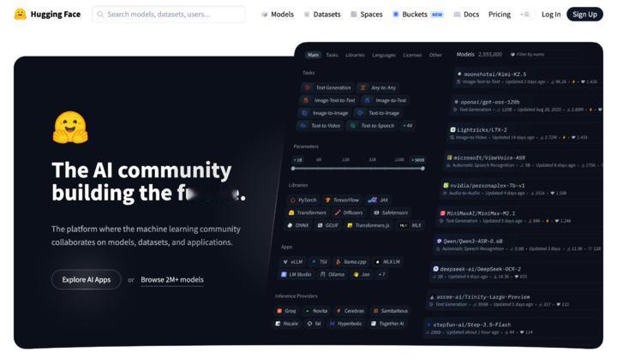
Task: Click the Sign Up button
Action: click(584, 15)
